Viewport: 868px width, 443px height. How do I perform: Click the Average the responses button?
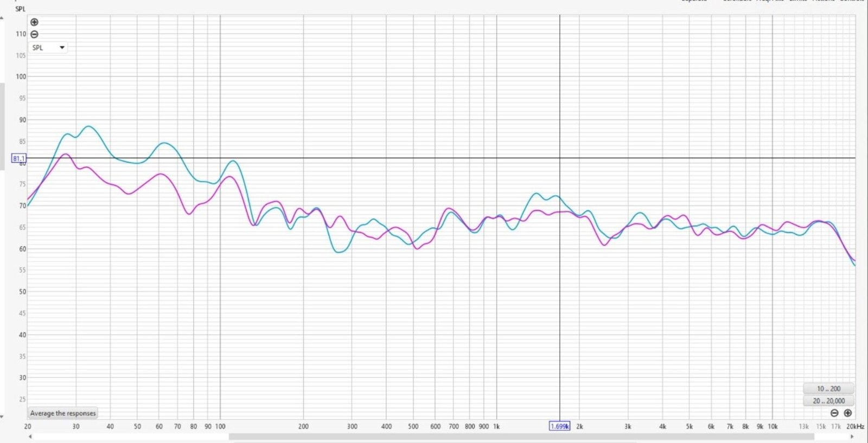63,413
